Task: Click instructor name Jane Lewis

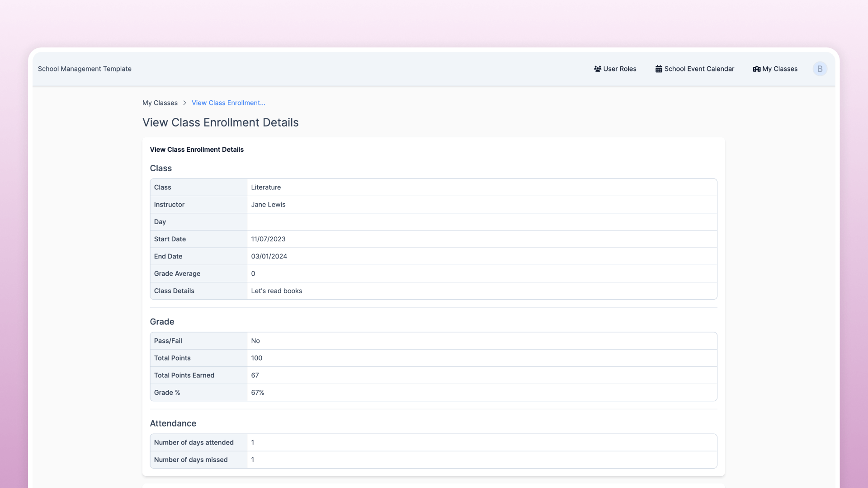Action: pyautogui.click(x=268, y=204)
